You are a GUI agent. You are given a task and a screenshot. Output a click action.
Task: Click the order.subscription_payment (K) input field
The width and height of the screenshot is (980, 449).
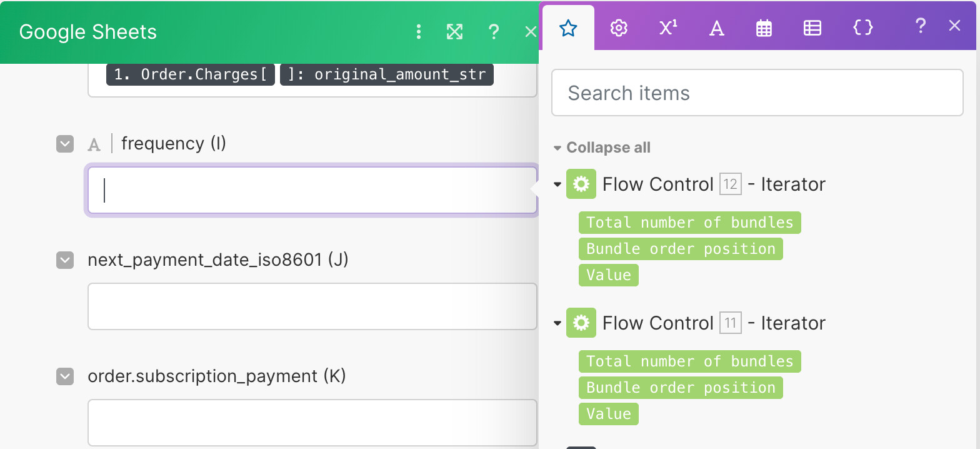click(x=312, y=423)
